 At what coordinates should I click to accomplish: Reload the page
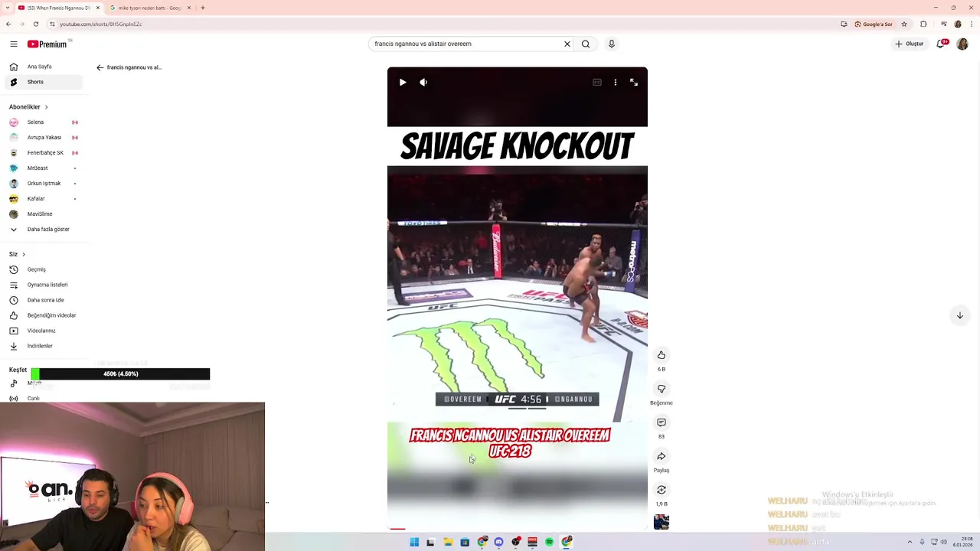click(x=35, y=24)
